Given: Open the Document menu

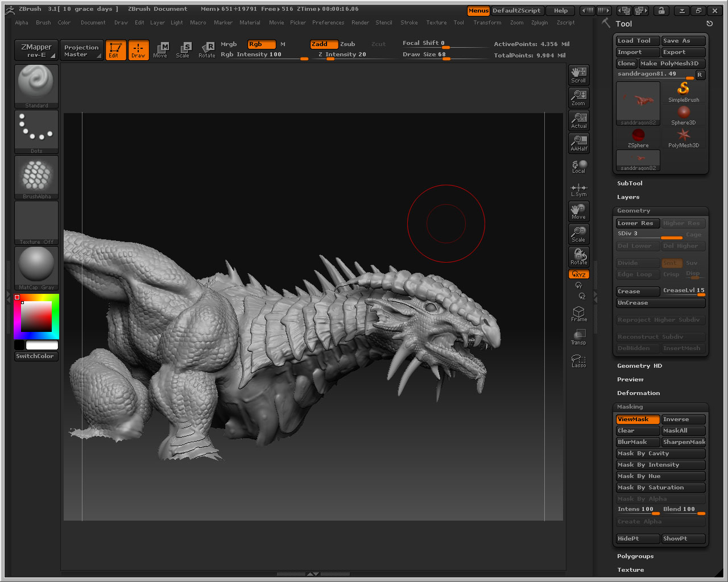Looking at the screenshot, I should click(x=93, y=23).
